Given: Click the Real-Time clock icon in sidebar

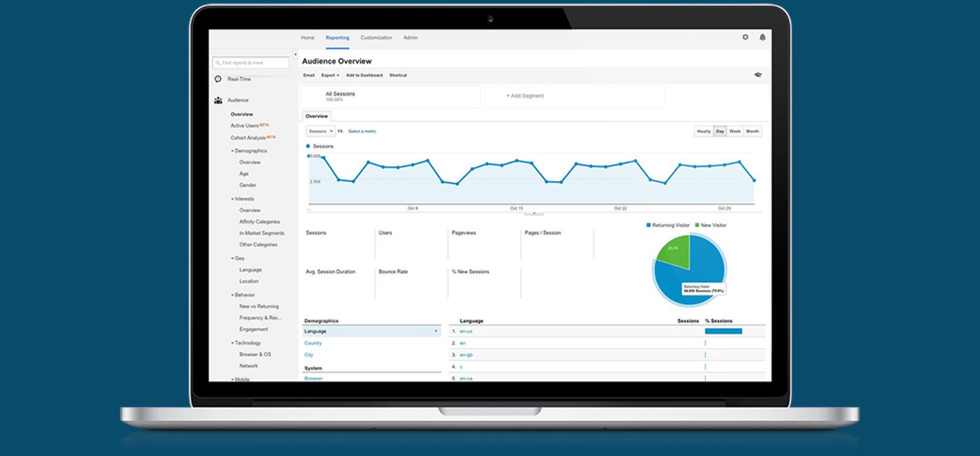Looking at the screenshot, I should click(x=218, y=79).
